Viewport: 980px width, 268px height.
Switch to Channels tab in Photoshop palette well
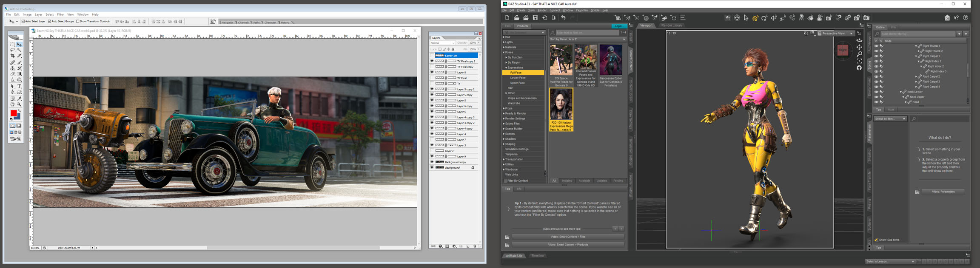243,23
